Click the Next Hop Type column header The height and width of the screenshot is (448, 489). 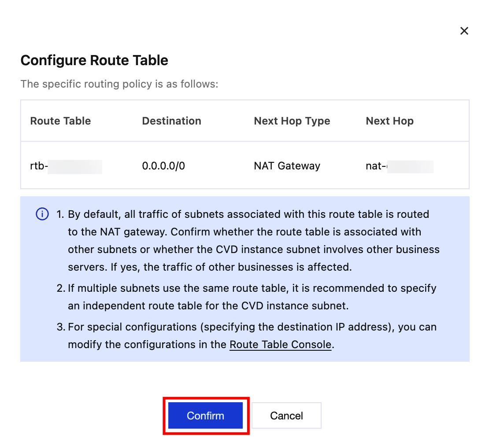tap(292, 121)
